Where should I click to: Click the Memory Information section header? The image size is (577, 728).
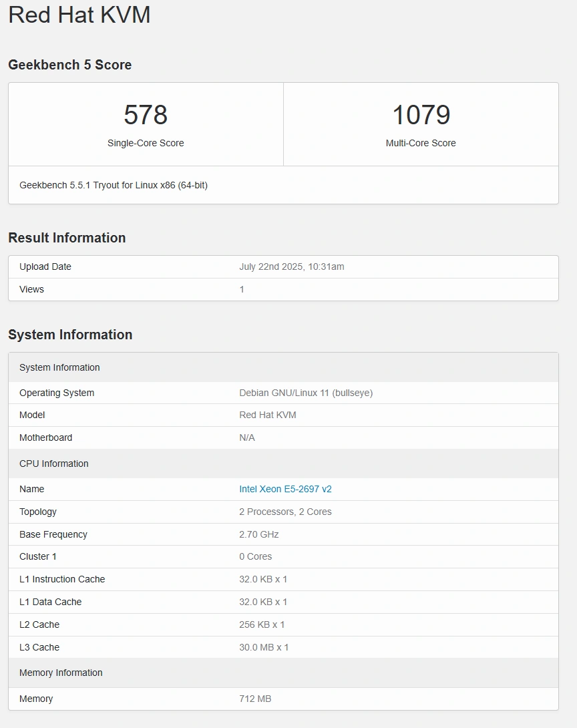pyautogui.click(x=283, y=673)
